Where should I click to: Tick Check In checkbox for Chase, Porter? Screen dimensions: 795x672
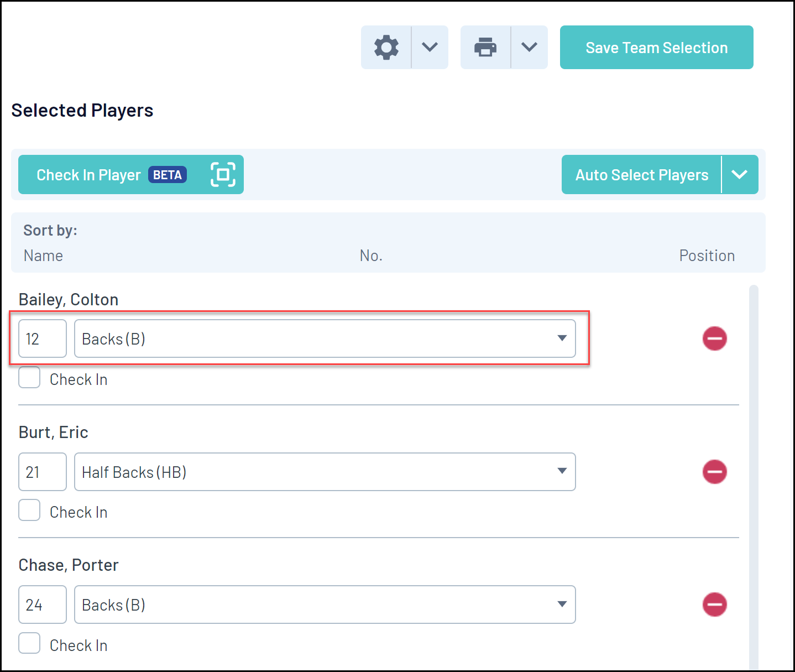point(29,644)
